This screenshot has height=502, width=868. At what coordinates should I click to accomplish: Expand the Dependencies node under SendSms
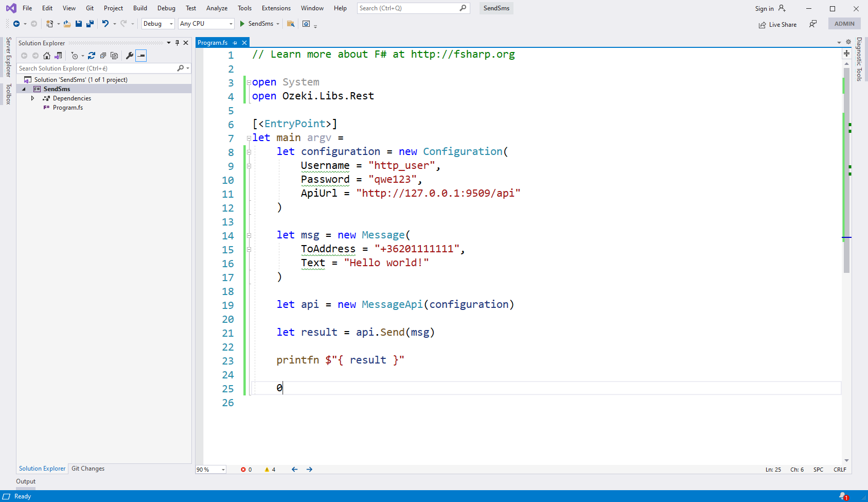coord(32,98)
